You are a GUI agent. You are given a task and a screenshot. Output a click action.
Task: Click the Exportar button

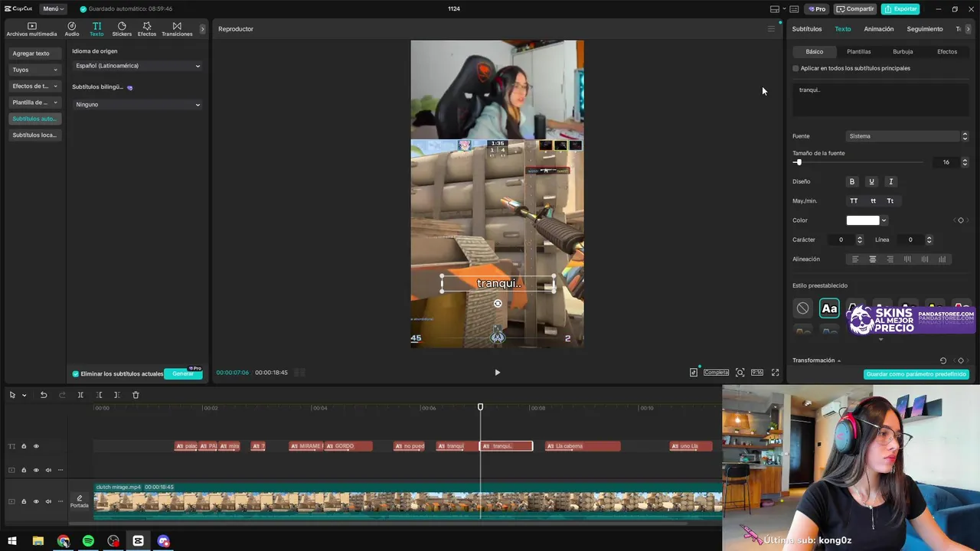pos(900,9)
